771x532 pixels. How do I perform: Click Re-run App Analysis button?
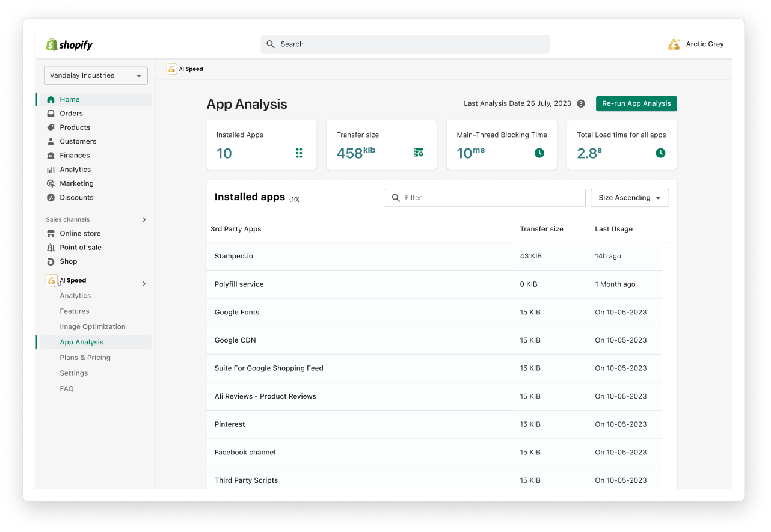636,103
